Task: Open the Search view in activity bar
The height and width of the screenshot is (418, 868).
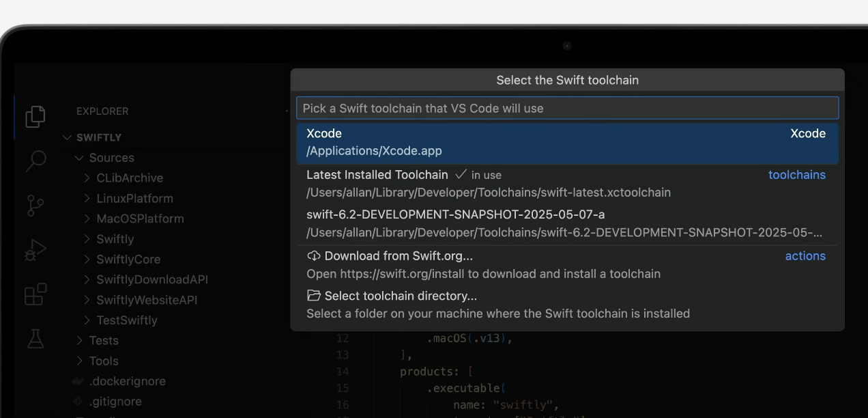Action: pos(35,161)
